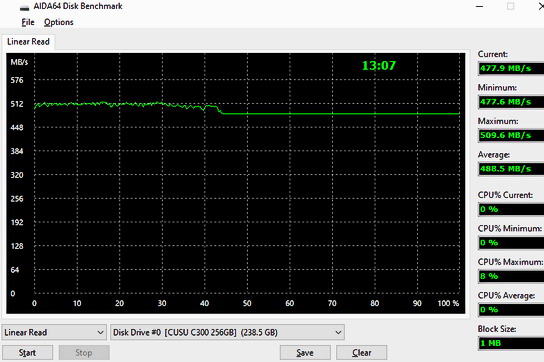Click the Minimum 477.6 MB/s value
This screenshot has height=362, width=544.
coord(511,102)
